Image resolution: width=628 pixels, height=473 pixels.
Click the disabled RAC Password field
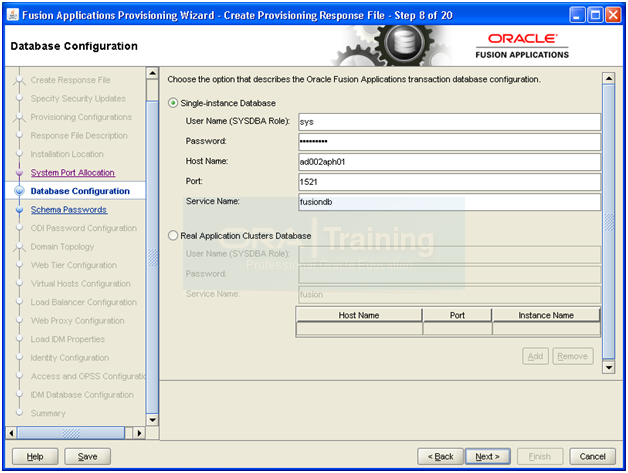(449, 274)
